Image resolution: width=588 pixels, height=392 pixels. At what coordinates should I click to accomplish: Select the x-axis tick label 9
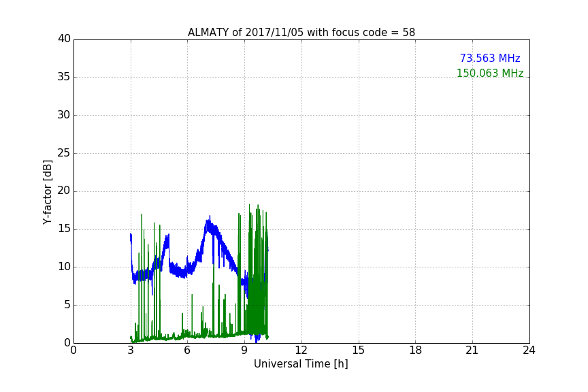[x=244, y=350]
